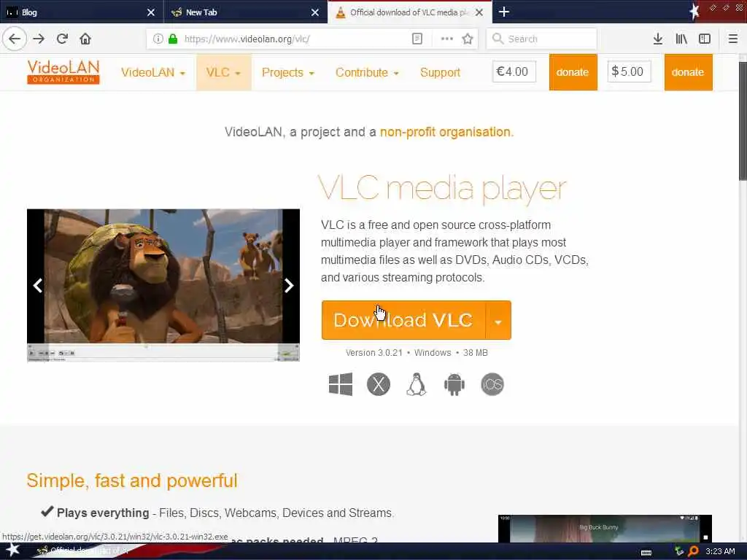
Task: Expand the VLC navigation dropdown
Action: [223, 72]
